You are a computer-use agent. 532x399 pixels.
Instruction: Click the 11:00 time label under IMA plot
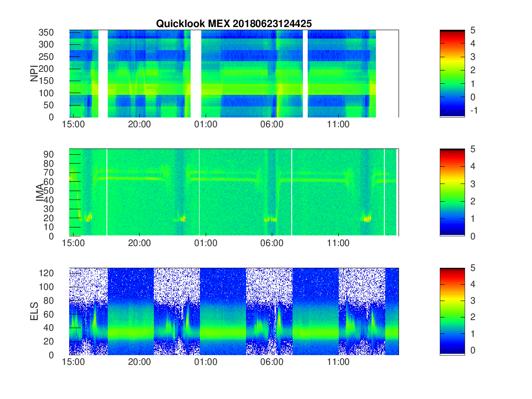[338, 243]
